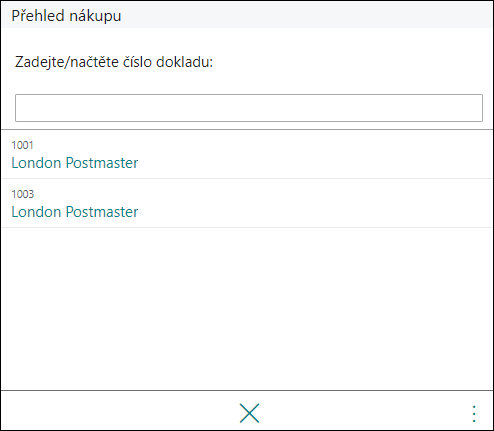Open the three-dot more options menu
The width and height of the screenshot is (494, 431).
474,414
